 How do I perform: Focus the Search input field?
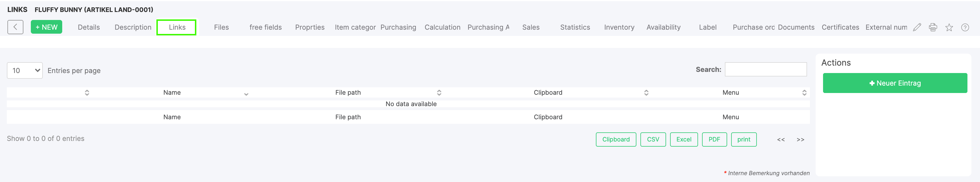tap(765, 69)
